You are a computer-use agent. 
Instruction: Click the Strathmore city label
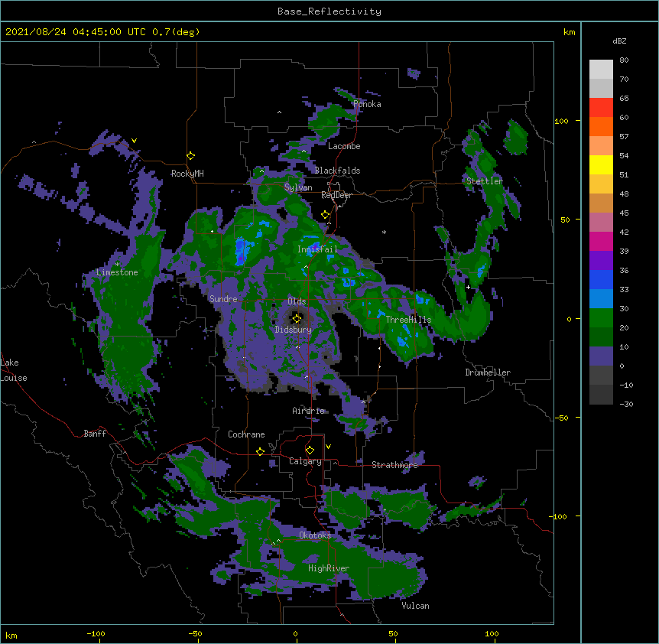click(x=394, y=465)
